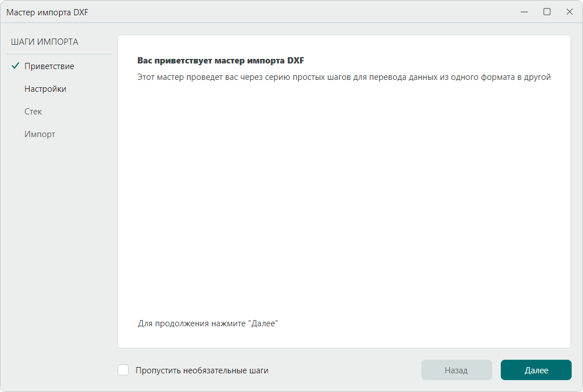Click the heading Вас приветствует мастер импорта DXF
This screenshot has height=392, width=583.
click(x=221, y=61)
